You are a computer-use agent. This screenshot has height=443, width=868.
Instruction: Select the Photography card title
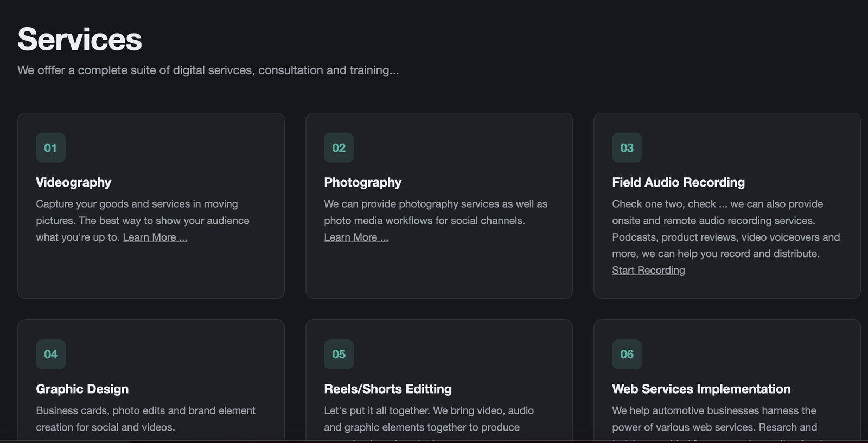363,183
